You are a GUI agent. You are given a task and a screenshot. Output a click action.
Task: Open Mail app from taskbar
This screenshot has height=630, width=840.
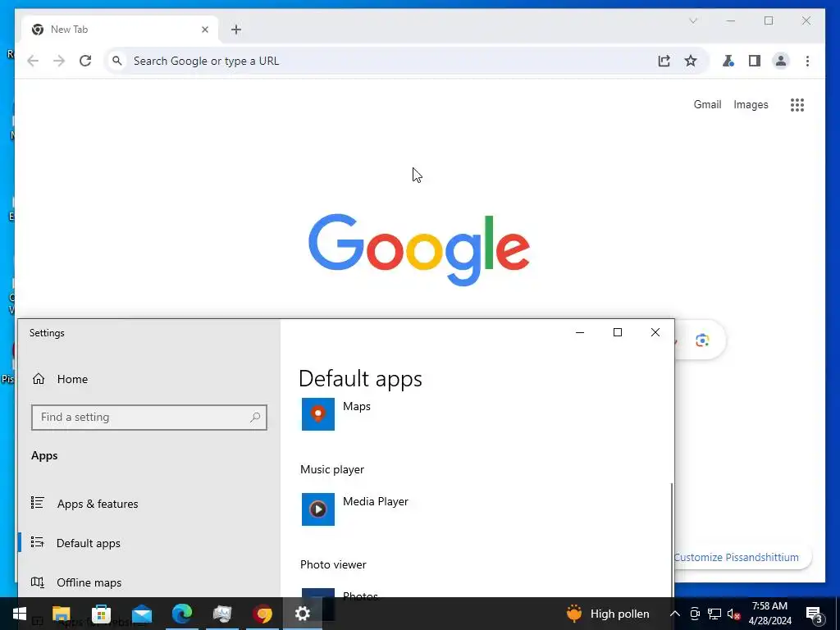pos(142,614)
